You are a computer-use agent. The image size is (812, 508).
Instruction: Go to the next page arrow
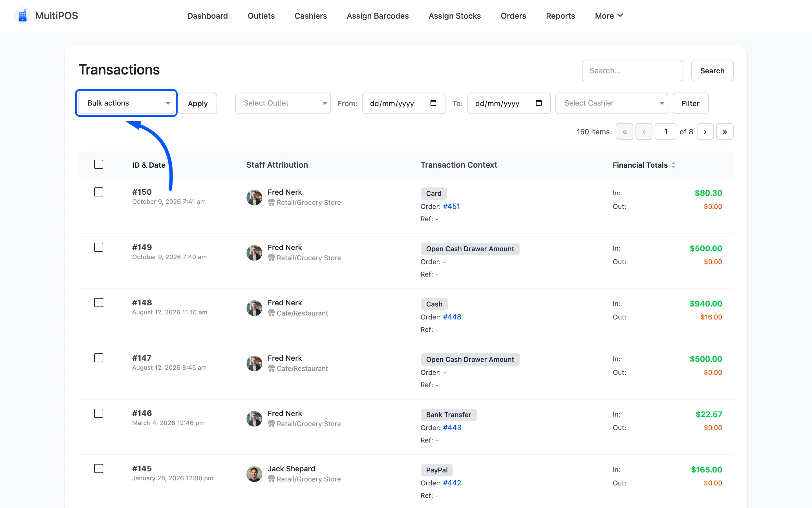click(705, 132)
